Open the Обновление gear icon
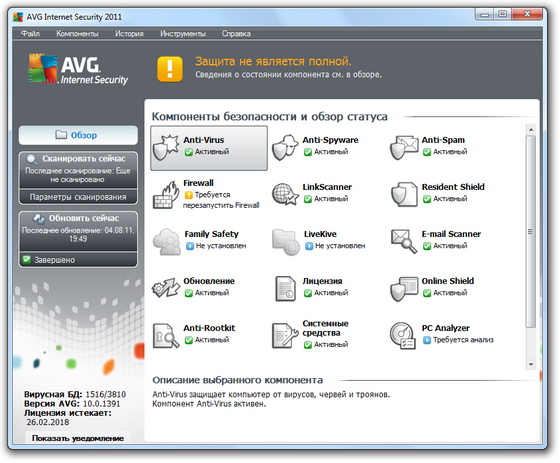560x463 pixels. (x=166, y=288)
